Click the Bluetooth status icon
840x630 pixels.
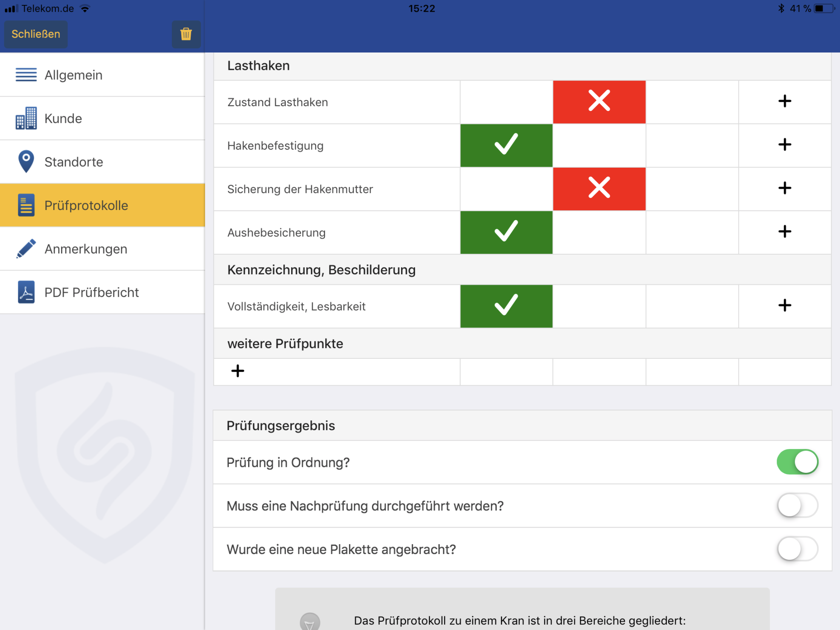point(781,8)
